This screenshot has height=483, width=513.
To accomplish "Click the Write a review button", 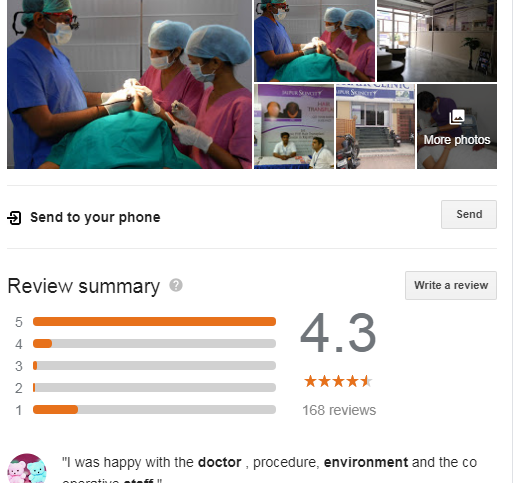I will pos(451,285).
